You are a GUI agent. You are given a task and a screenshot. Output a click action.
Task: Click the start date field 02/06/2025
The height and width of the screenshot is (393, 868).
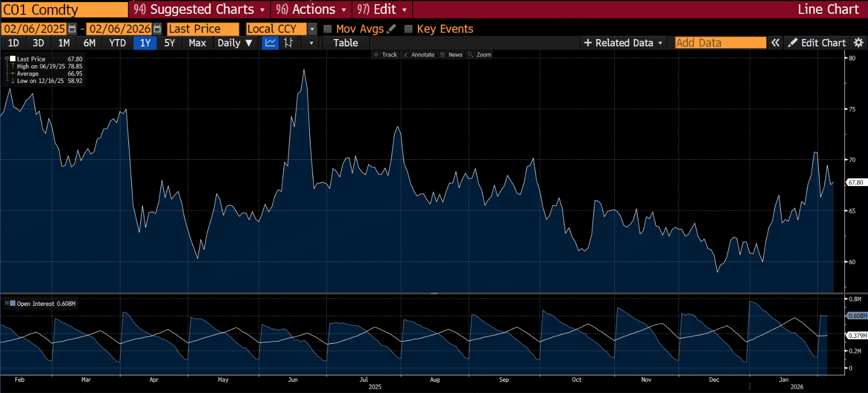click(35, 29)
